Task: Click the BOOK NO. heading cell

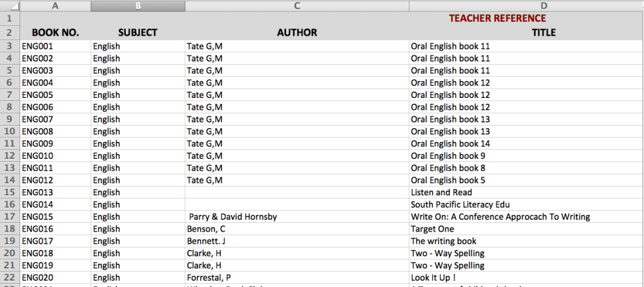Action: click(55, 33)
